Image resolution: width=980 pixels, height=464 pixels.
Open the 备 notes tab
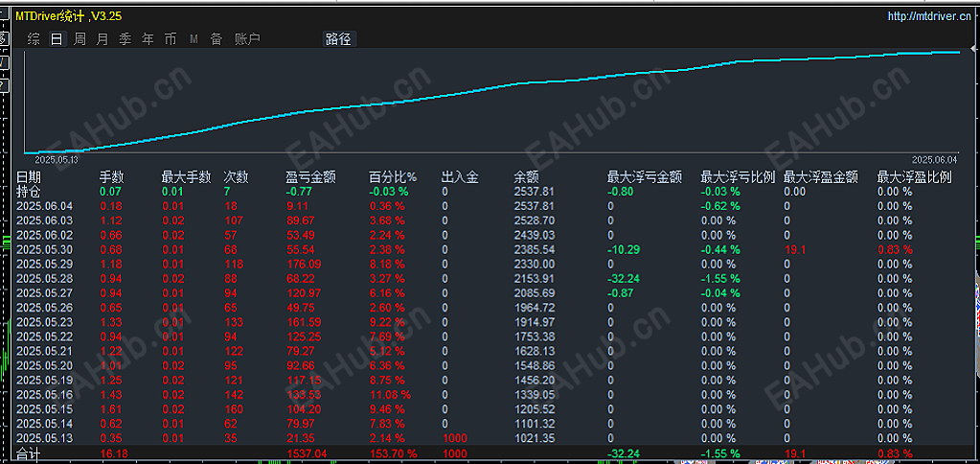click(217, 39)
